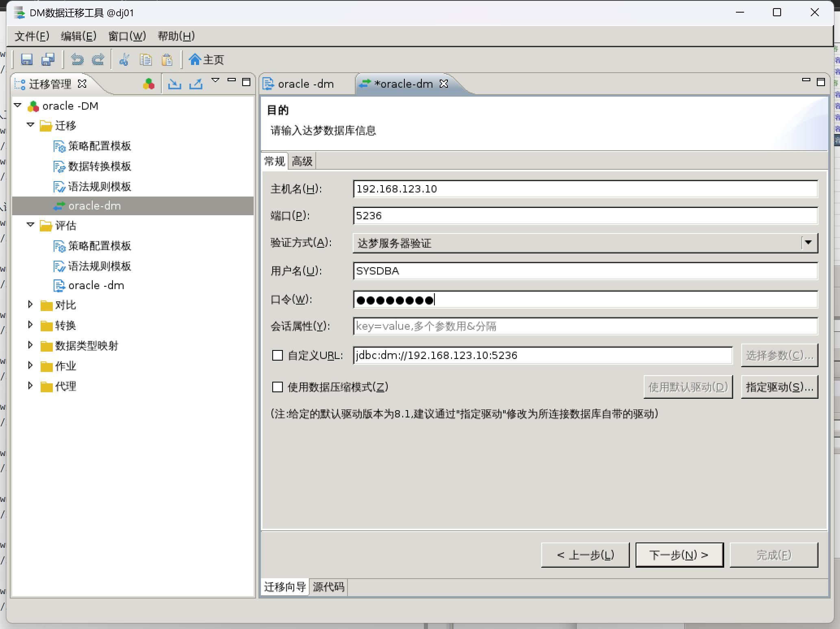The width and height of the screenshot is (840, 629).
Task: Click the new project colored-balls icon
Action: pyautogui.click(x=149, y=84)
